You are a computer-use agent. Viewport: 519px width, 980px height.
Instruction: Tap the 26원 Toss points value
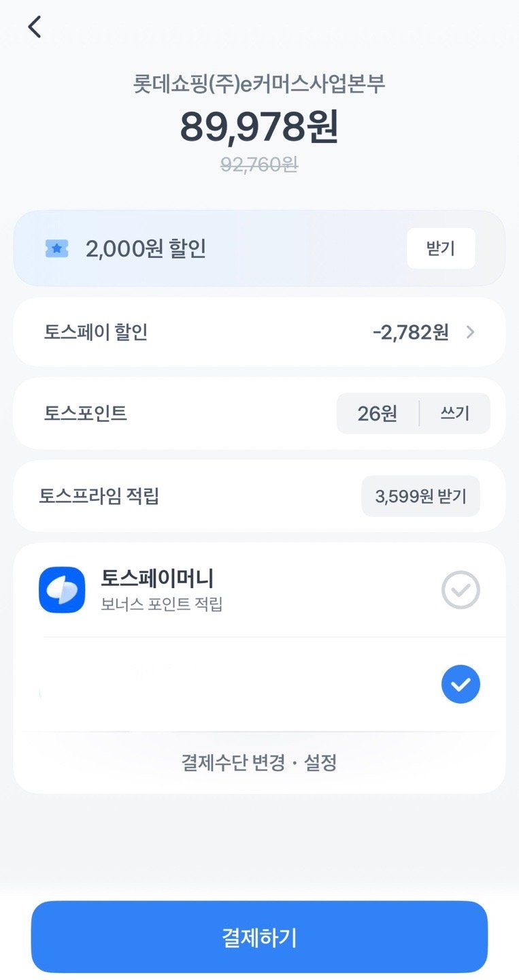coord(377,413)
